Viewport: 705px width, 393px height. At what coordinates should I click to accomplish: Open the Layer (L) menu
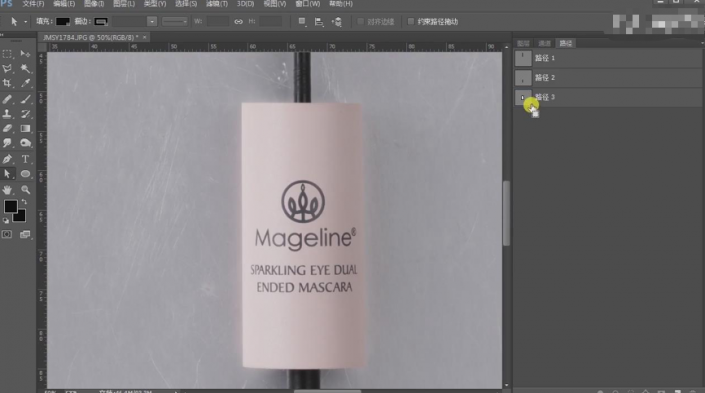point(124,4)
